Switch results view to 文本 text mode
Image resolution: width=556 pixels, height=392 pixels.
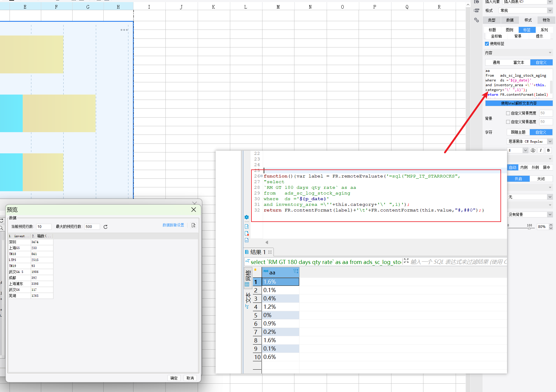click(248, 300)
